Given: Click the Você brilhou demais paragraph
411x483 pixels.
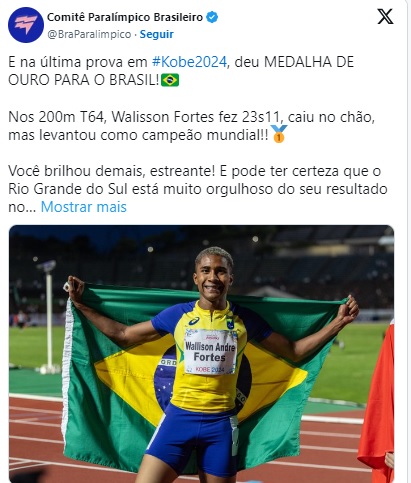Looking at the screenshot, I should pyautogui.click(x=198, y=189).
